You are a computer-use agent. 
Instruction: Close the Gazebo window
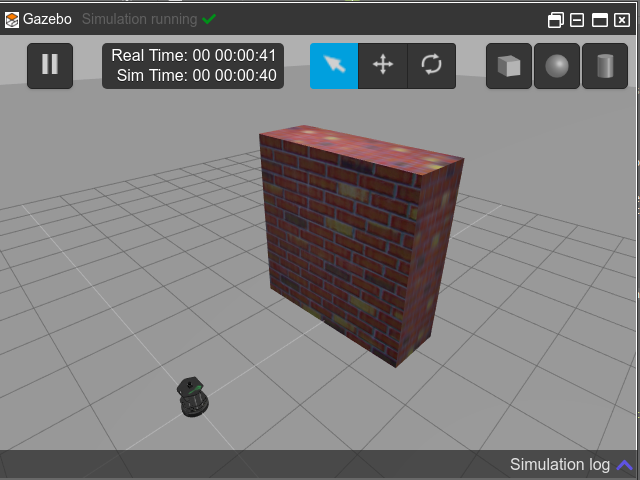click(x=622, y=20)
